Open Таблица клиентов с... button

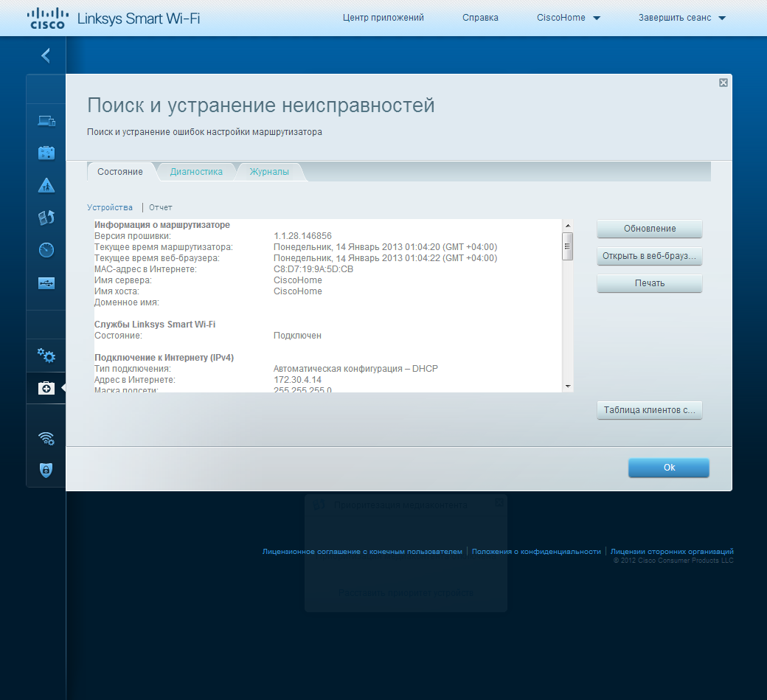650,410
